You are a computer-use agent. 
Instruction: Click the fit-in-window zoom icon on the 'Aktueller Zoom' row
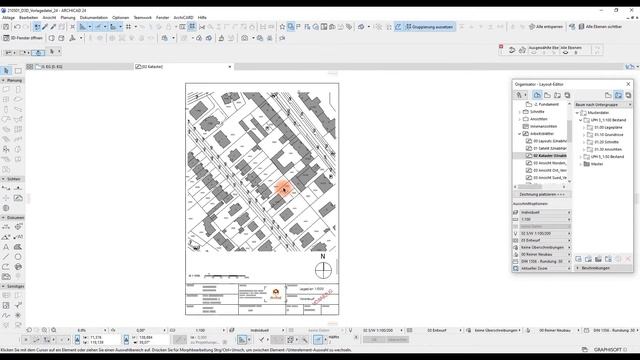(516, 269)
